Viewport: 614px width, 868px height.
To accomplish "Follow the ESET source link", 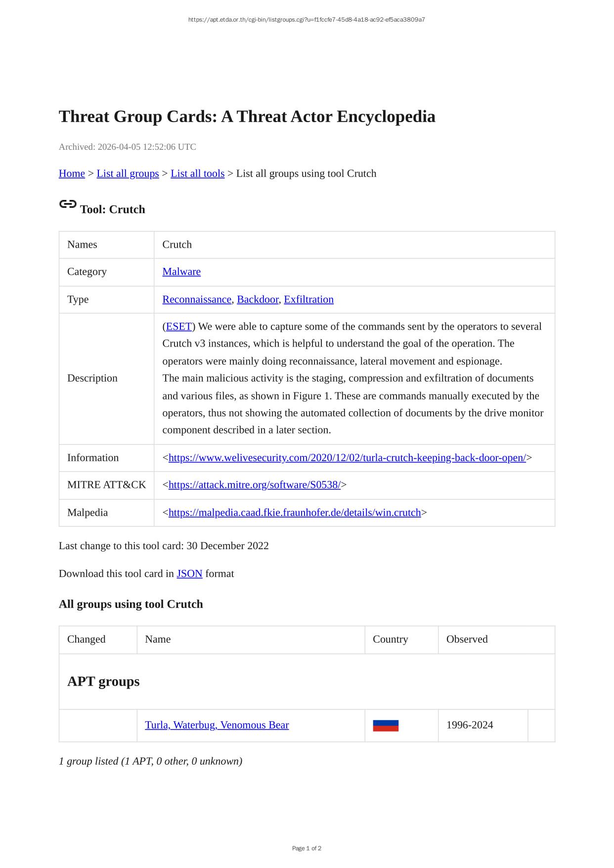I will pyautogui.click(x=178, y=326).
